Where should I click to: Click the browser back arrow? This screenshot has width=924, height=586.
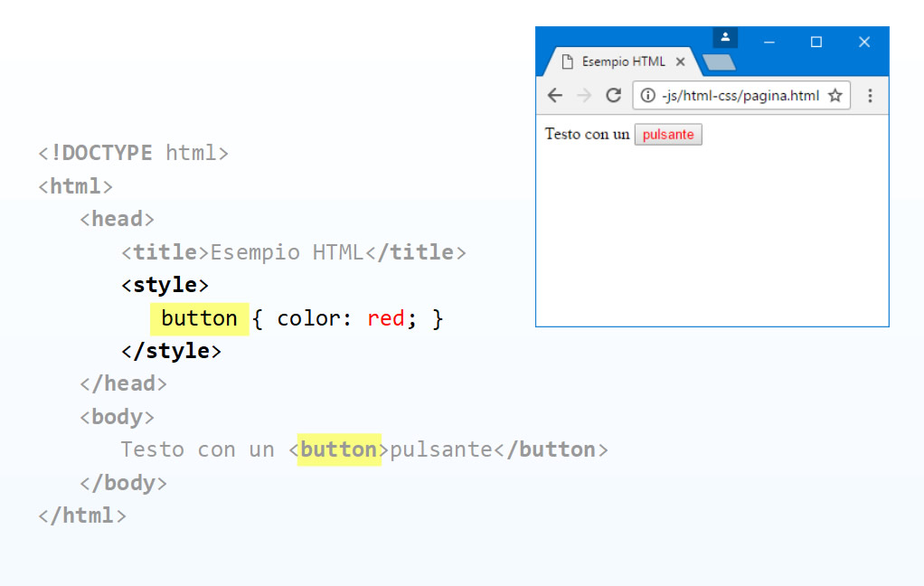click(555, 96)
